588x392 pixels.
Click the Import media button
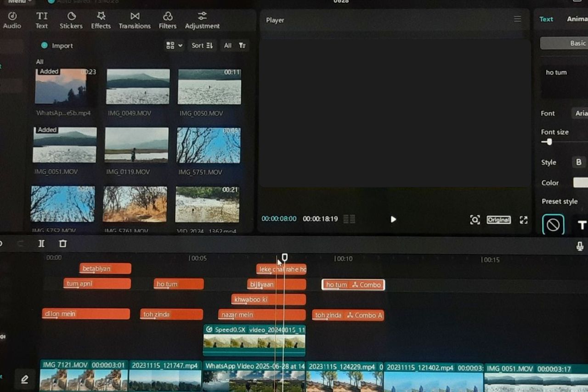(57, 45)
